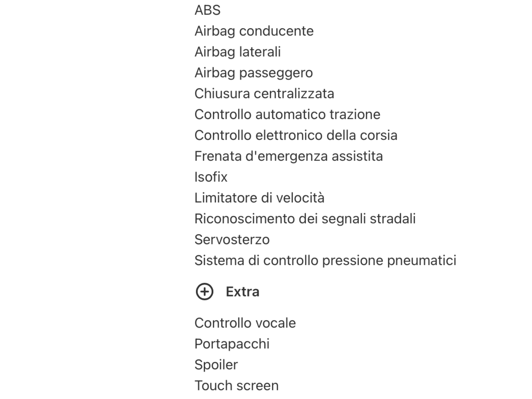Select Frenata d'emergenza assistita item
The width and height of the screenshot is (532, 399).
[289, 156]
